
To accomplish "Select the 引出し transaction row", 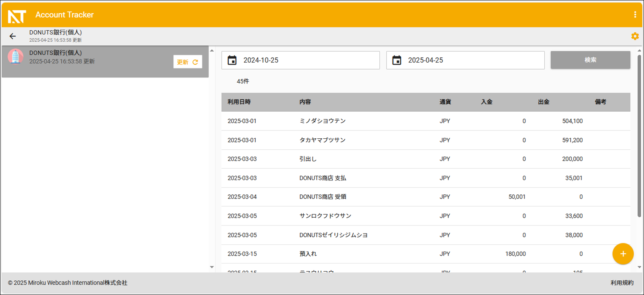I will 426,159.
